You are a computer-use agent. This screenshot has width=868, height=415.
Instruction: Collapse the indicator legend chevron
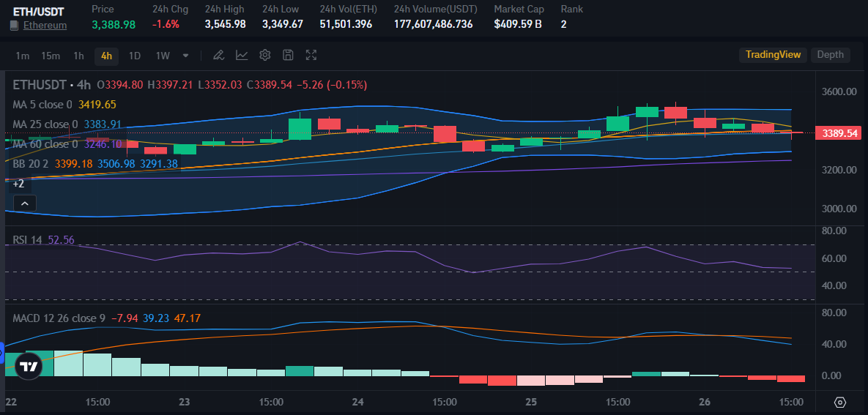tap(24, 203)
